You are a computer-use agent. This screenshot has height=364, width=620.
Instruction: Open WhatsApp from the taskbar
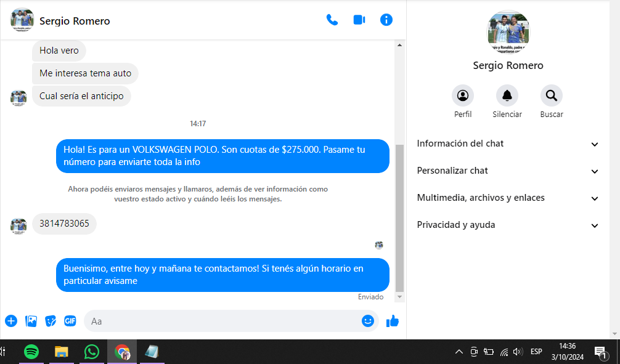(x=92, y=352)
